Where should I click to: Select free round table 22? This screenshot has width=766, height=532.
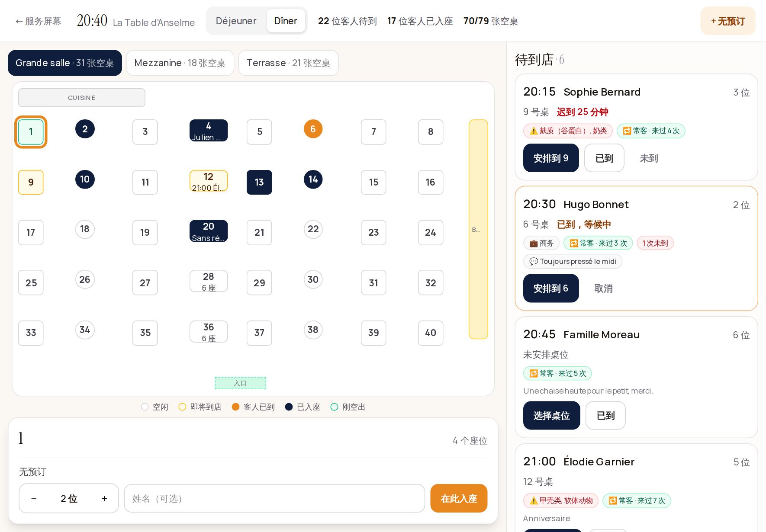tap(313, 229)
